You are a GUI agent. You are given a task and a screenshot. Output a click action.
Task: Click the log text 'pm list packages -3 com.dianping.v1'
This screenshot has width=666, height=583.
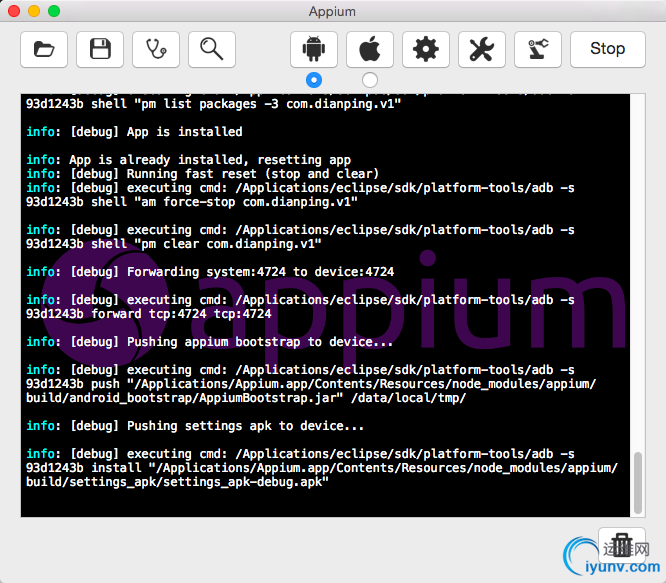[268, 104]
